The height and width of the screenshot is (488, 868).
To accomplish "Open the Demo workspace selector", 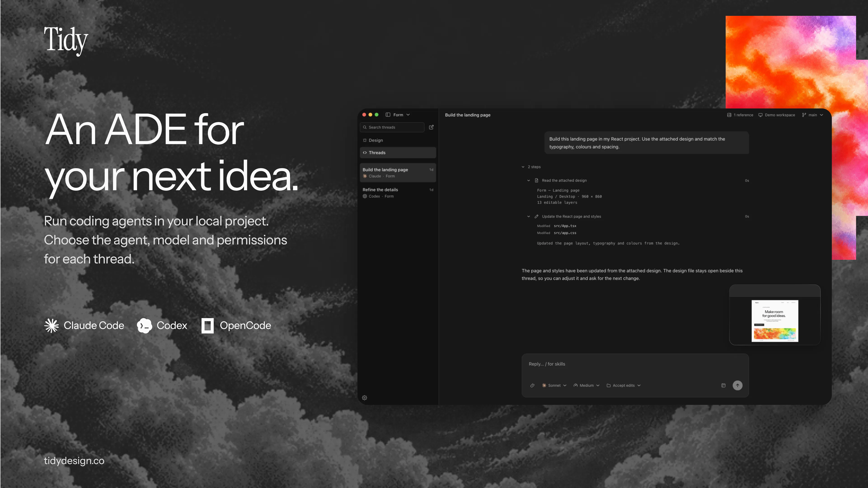I will [776, 115].
